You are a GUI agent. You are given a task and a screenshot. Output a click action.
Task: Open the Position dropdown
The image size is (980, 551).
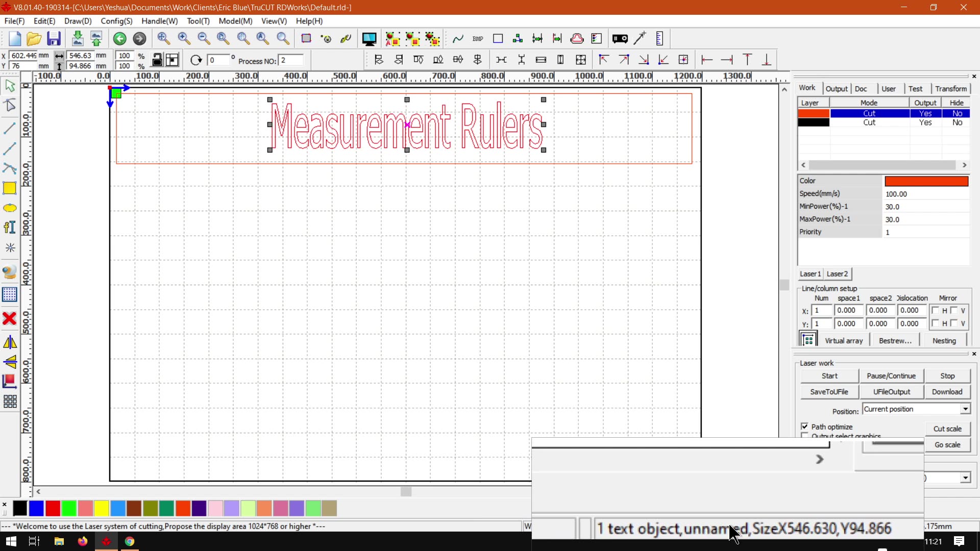tap(965, 409)
